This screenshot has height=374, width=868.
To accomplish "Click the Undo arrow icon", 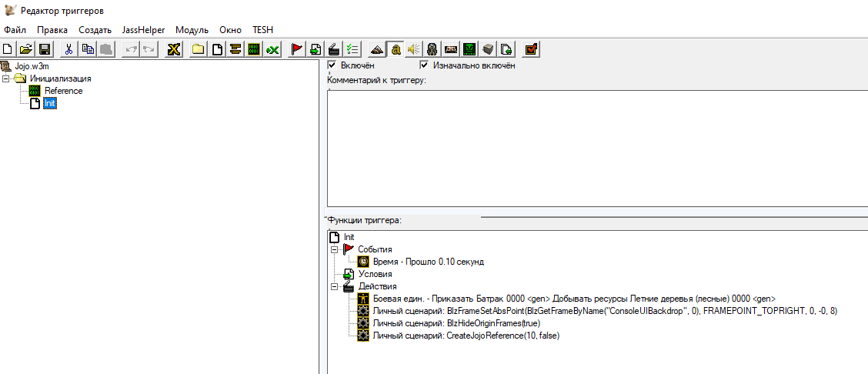I will pyautogui.click(x=130, y=49).
